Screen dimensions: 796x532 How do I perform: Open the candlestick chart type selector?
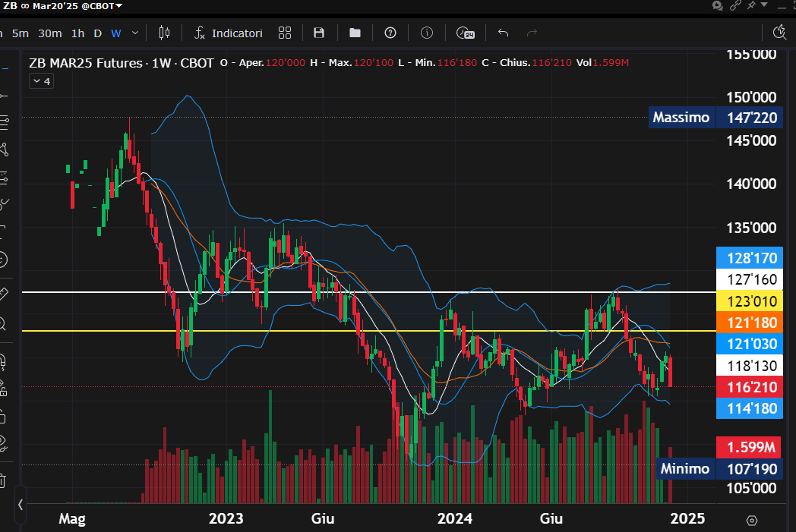pyautogui.click(x=164, y=33)
